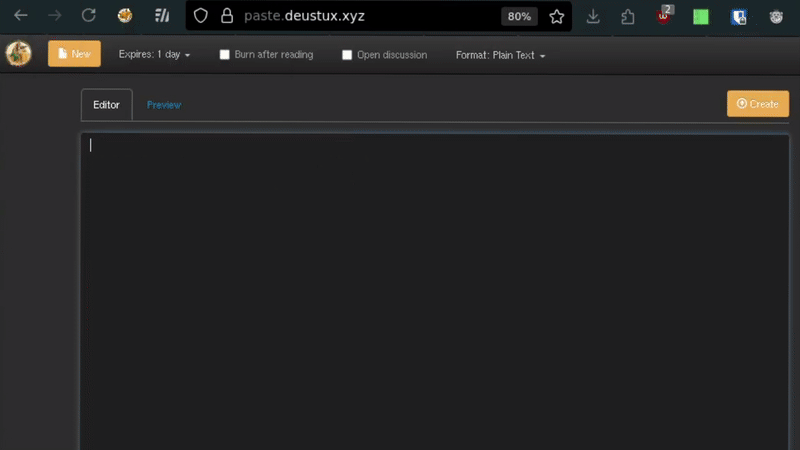Viewport: 800px width, 450px height.
Task: Click the green square extension icon
Action: click(701, 17)
